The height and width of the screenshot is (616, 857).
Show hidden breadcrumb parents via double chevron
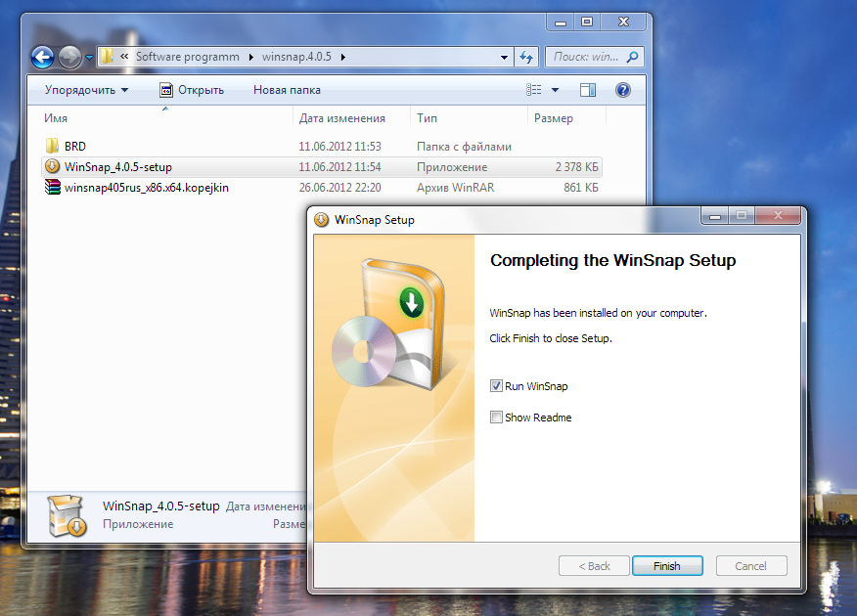(124, 57)
